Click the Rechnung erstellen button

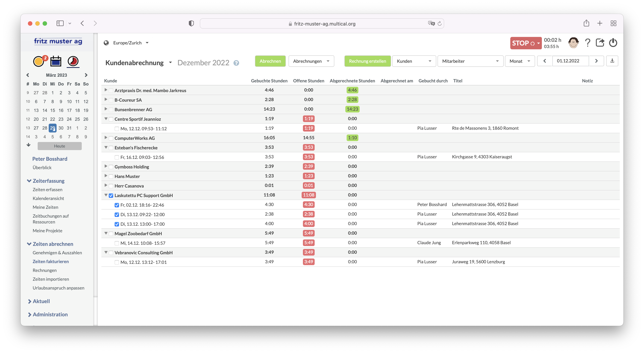pos(368,61)
